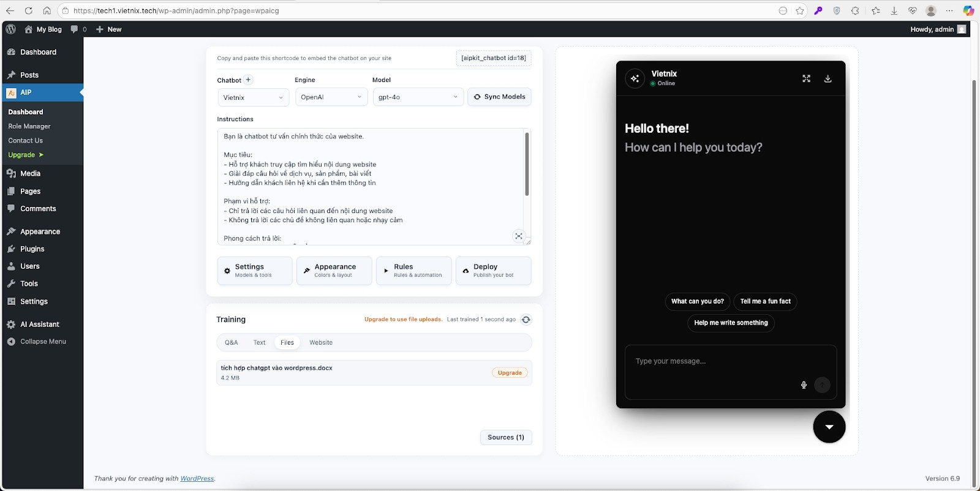Open Rules & automation card
The image size is (980, 491).
(x=414, y=271)
